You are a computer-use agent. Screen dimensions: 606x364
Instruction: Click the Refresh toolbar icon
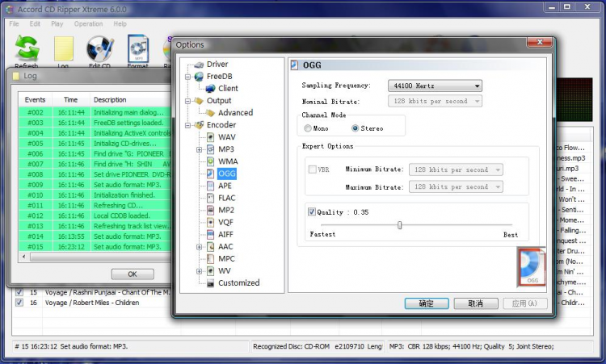[27, 48]
